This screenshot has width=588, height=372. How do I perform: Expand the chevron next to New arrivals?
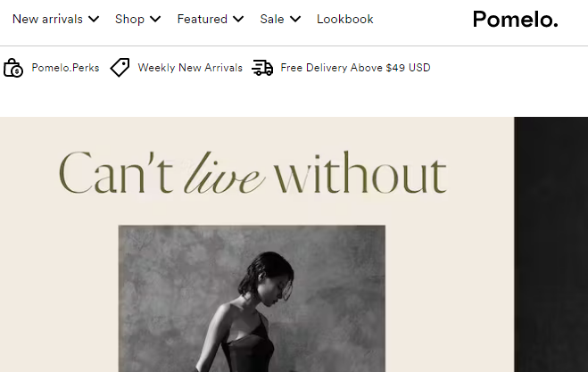click(94, 19)
